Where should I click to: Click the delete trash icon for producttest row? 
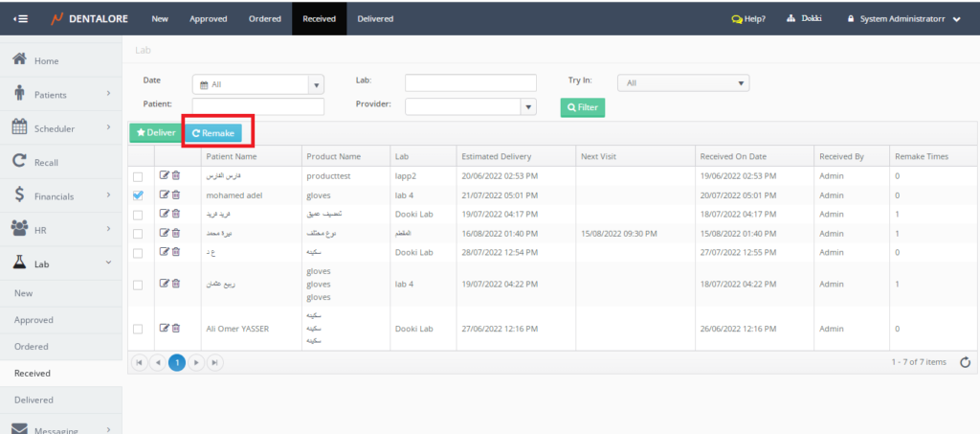tap(175, 176)
